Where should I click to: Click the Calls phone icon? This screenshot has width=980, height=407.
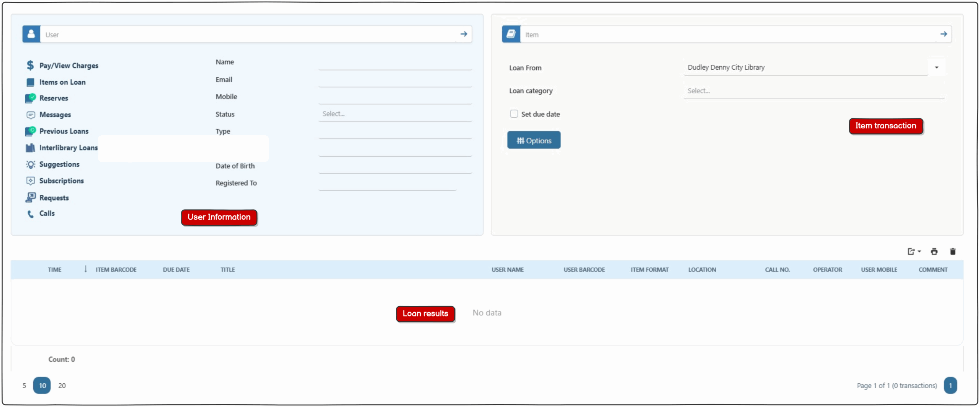click(30, 214)
